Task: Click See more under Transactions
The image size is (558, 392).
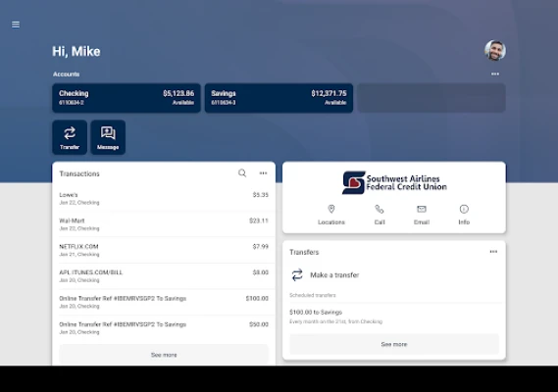Action: click(x=164, y=355)
